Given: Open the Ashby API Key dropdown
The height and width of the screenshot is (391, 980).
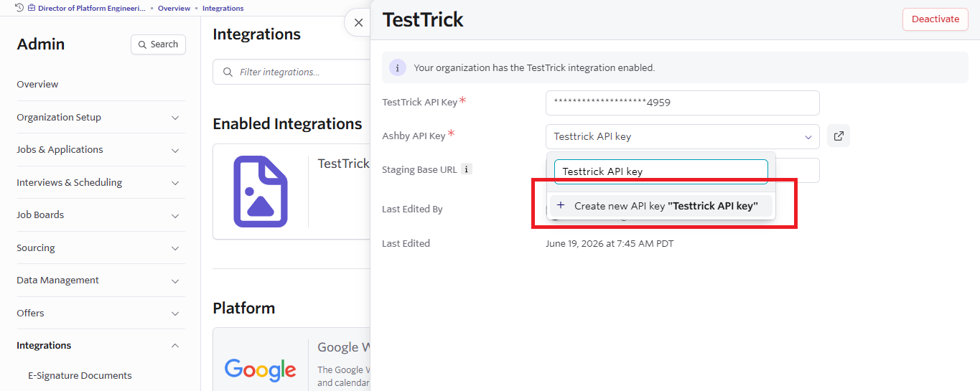Looking at the screenshot, I should click(682, 136).
